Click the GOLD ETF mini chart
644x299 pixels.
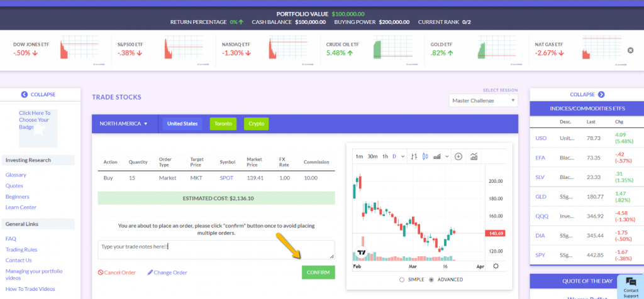[497, 48]
